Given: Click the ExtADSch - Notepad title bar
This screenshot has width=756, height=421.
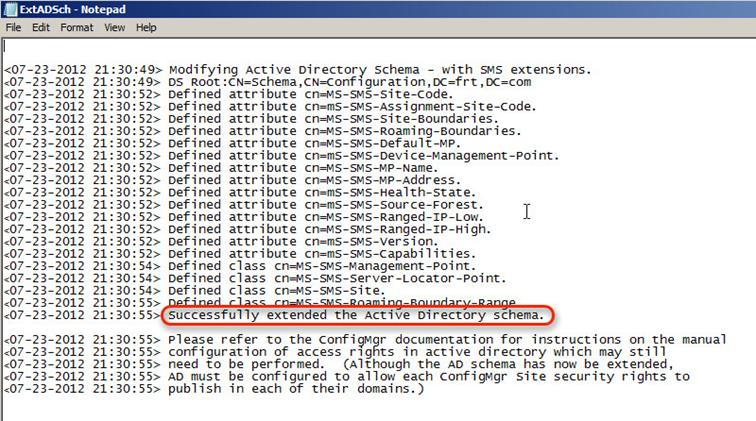Looking at the screenshot, I should click(x=378, y=9).
